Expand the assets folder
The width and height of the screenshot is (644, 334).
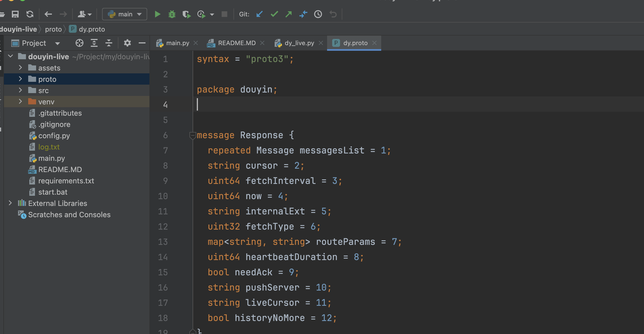[x=20, y=68]
